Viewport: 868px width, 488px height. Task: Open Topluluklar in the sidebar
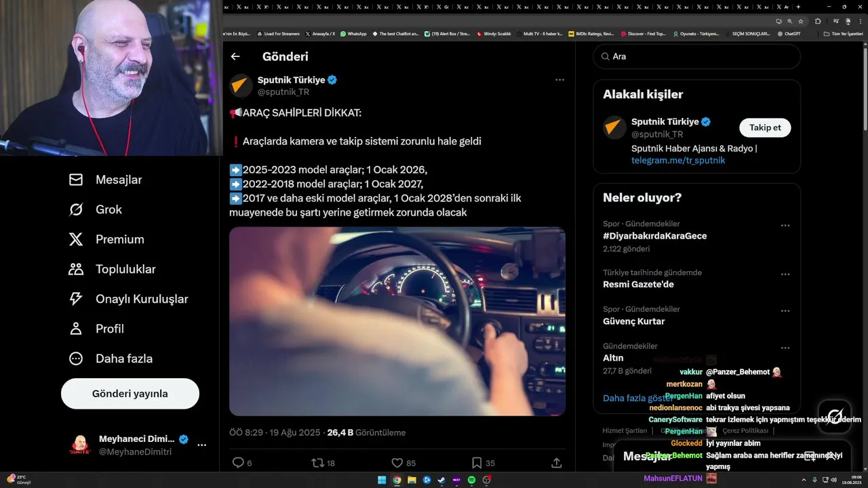point(113,269)
